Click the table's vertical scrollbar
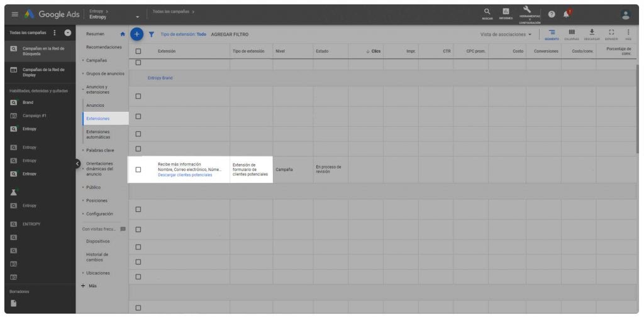Image resolution: width=644 pixels, height=318 pixels. point(637,109)
